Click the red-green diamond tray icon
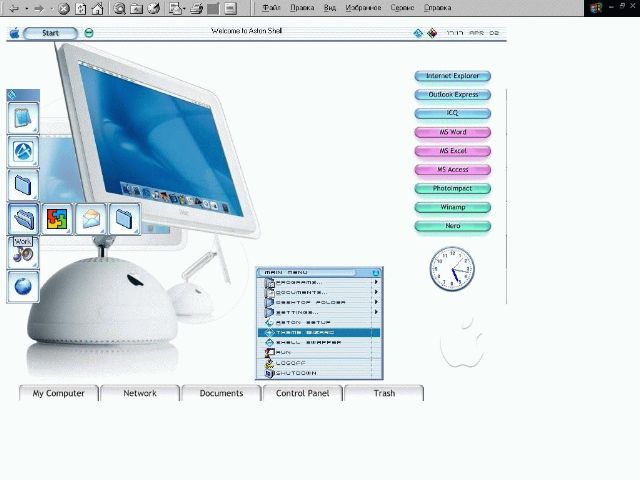 click(x=432, y=33)
